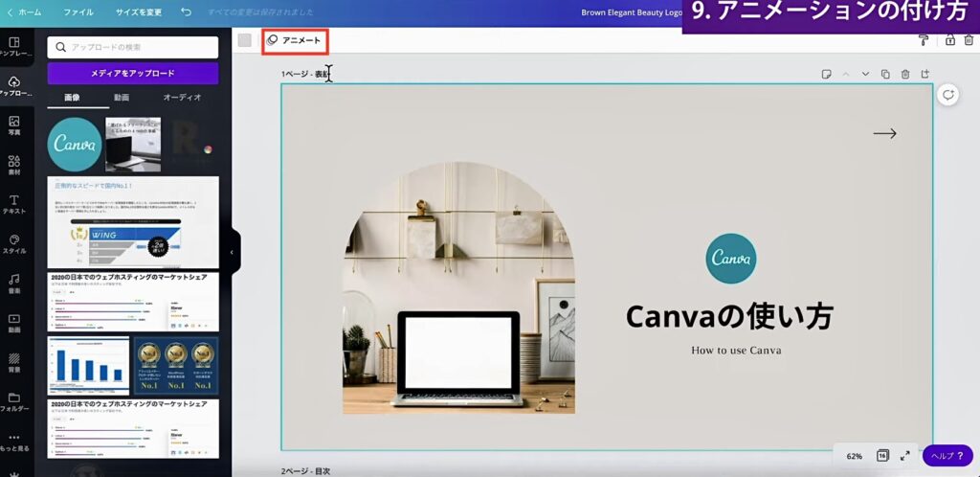This screenshot has width=980, height=477.
Task: Move page up with the up arrow
Action: (846, 75)
